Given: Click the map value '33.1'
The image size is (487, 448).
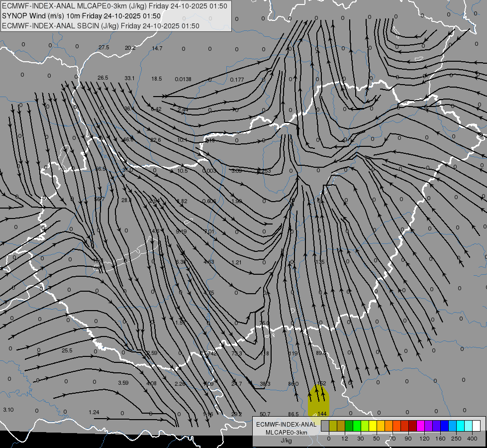Looking at the screenshot, I should [x=129, y=78].
